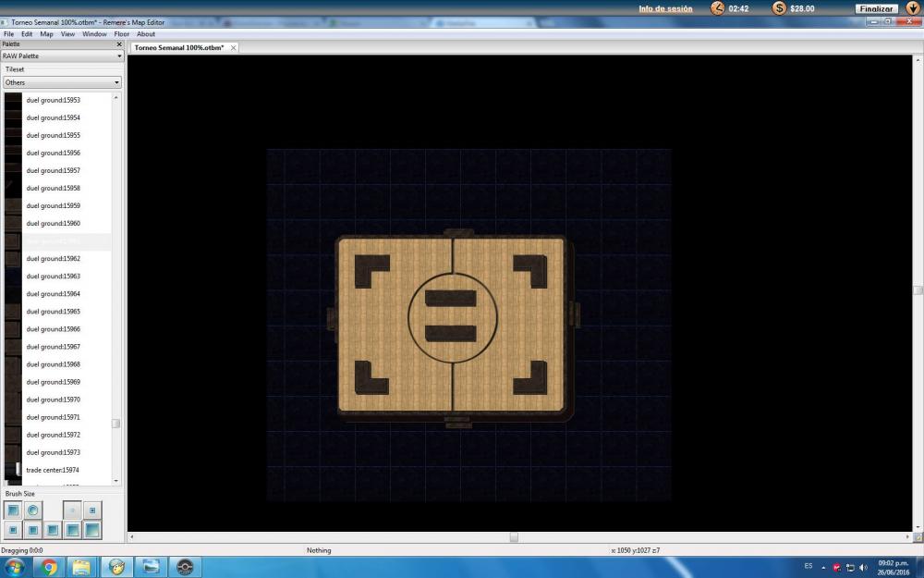Select duel ground:15955 in the palette
This screenshot has width=924, height=578.
coord(57,136)
